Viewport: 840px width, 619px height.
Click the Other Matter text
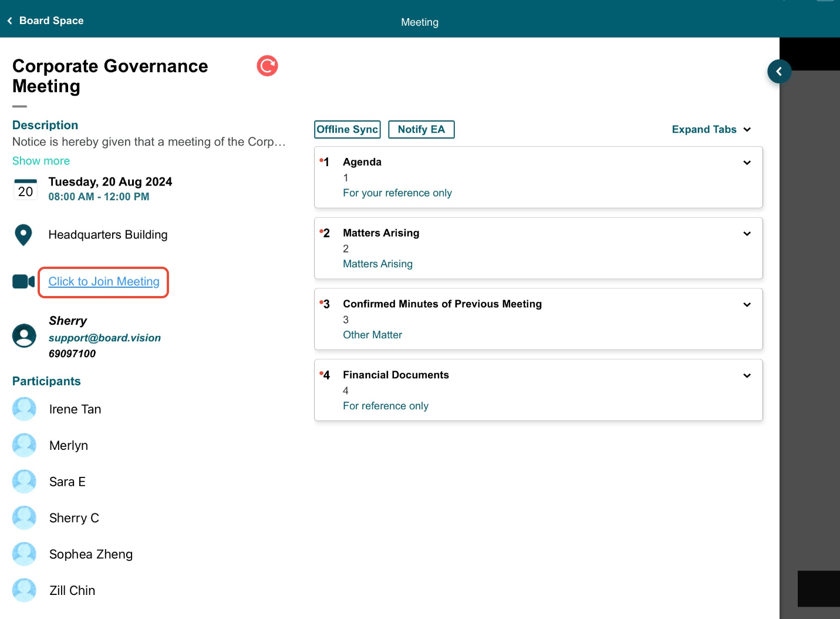tap(372, 335)
